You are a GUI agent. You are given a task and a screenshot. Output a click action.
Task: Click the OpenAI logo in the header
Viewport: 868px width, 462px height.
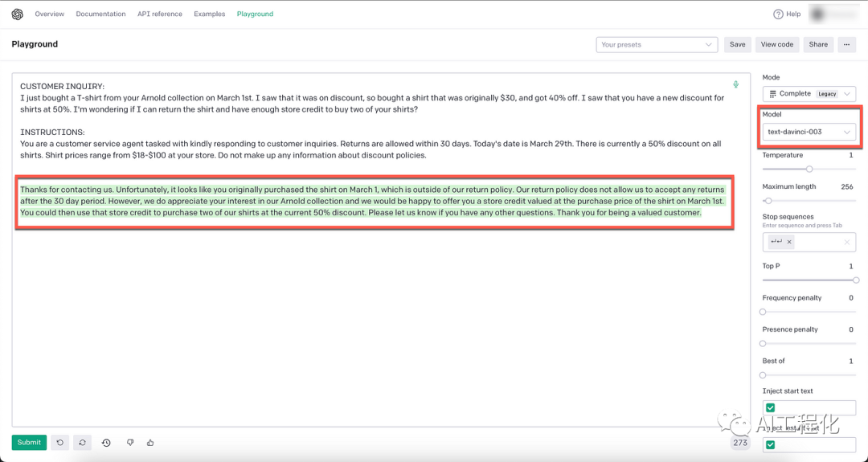pyautogui.click(x=17, y=14)
